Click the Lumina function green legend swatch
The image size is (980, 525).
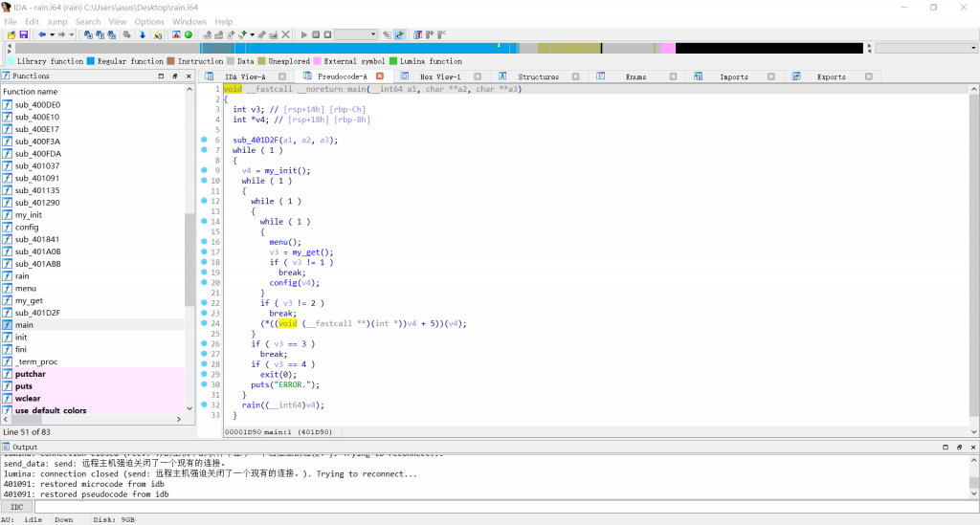click(393, 61)
